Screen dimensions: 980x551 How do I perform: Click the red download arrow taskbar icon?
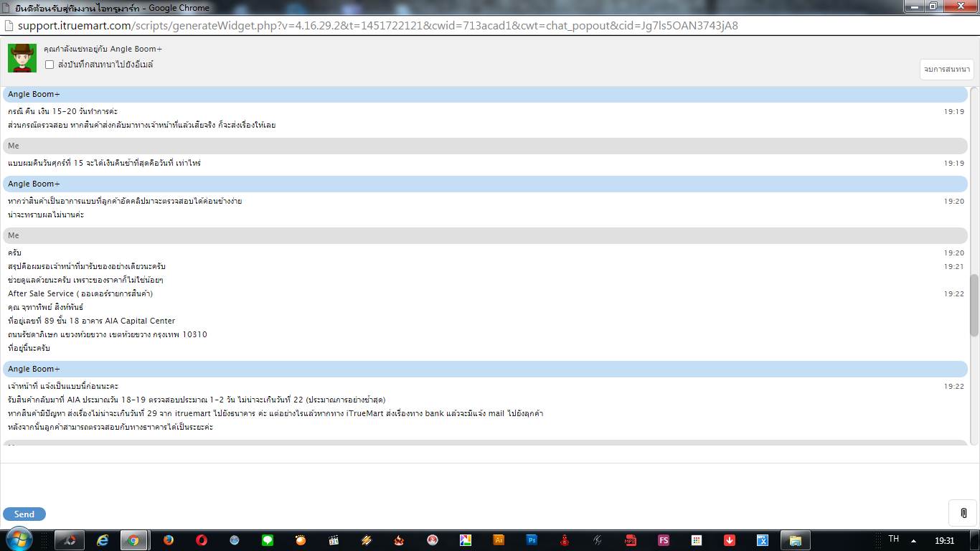tap(730, 540)
